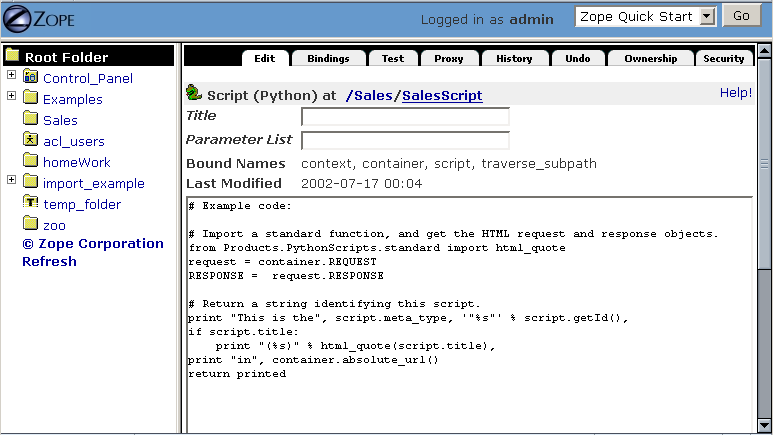Screen dimensions: 773x435
Task: Go to the Security tab
Action: 724,59
